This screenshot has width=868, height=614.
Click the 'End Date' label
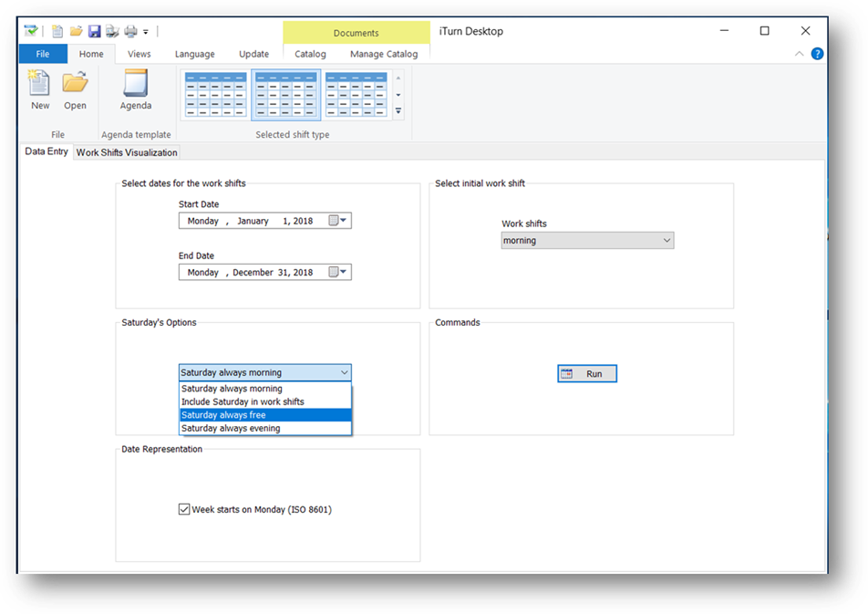point(196,255)
